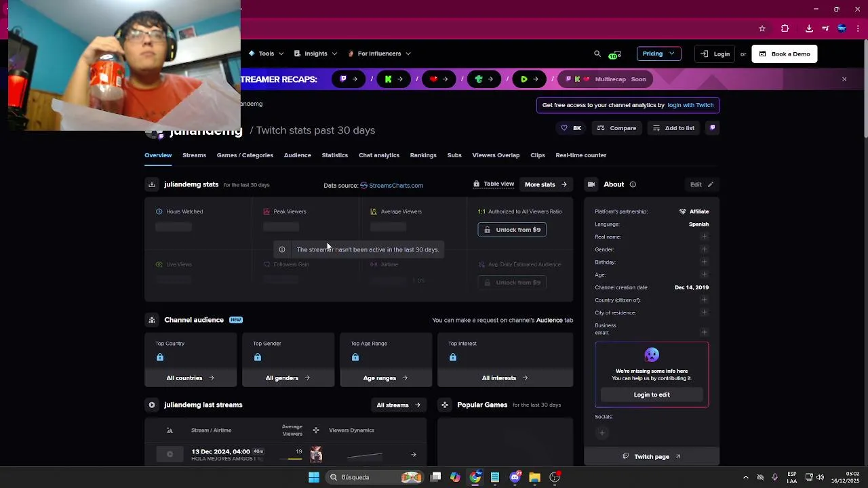
Task: Open the stream row arrow for 13 Dec 2024
Action: 414,455
